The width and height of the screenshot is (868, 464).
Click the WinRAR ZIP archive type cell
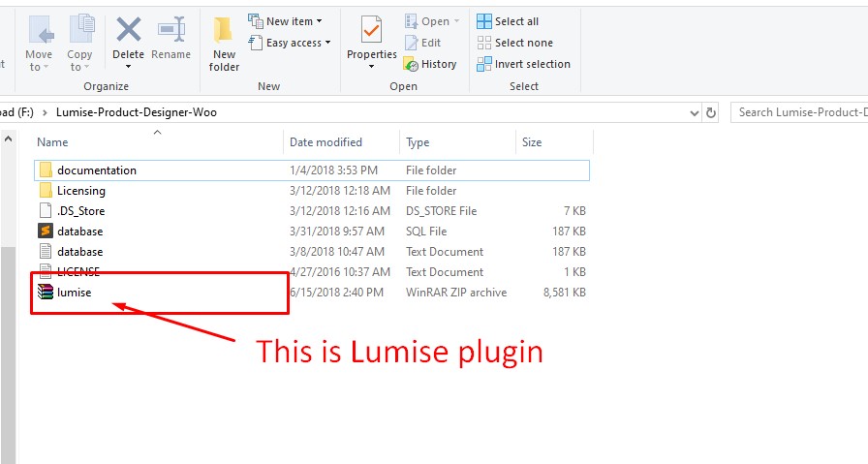coord(456,292)
